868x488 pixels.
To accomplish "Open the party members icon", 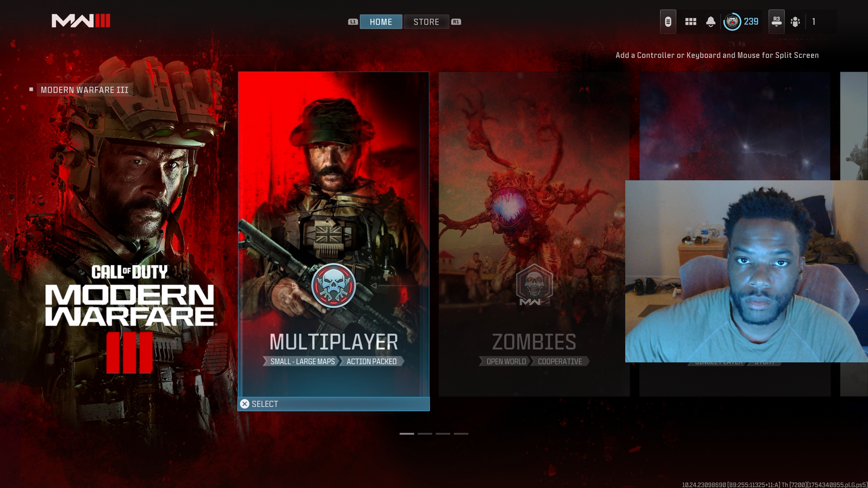I will click(795, 22).
